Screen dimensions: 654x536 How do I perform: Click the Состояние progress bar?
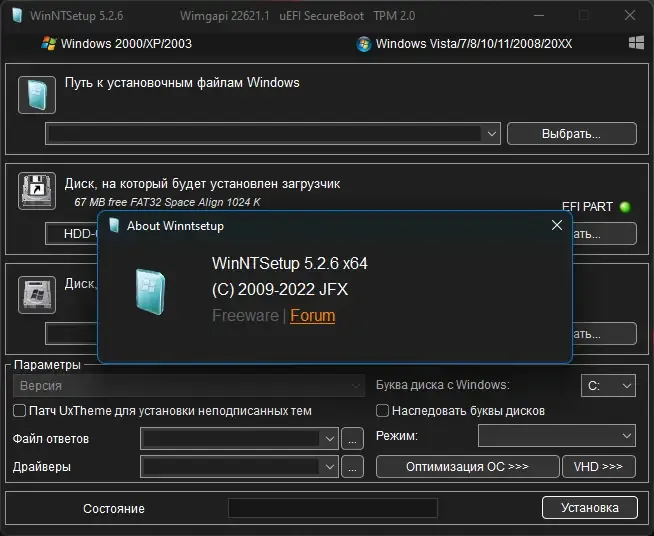(x=333, y=508)
